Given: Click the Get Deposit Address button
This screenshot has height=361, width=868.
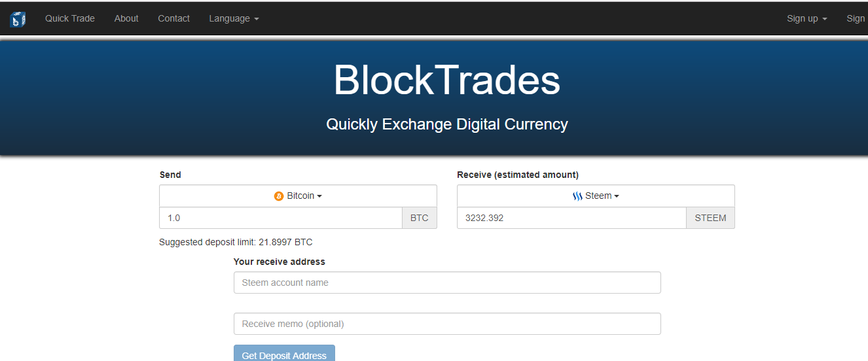Looking at the screenshot, I should [x=284, y=353].
